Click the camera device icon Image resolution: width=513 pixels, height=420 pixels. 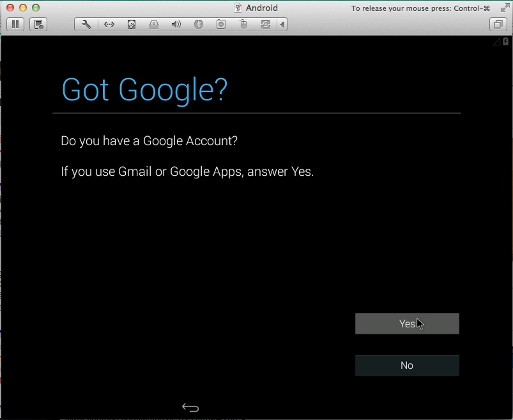(x=221, y=24)
